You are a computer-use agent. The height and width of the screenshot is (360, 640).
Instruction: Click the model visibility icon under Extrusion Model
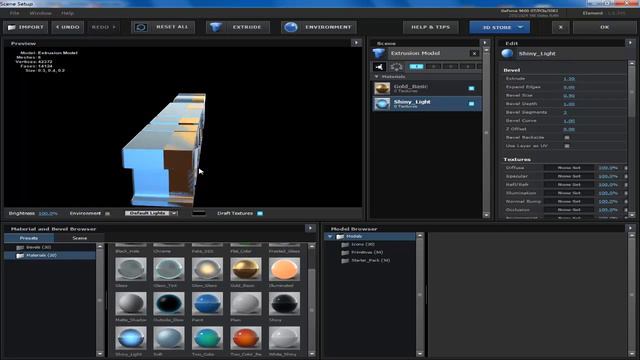(x=379, y=67)
